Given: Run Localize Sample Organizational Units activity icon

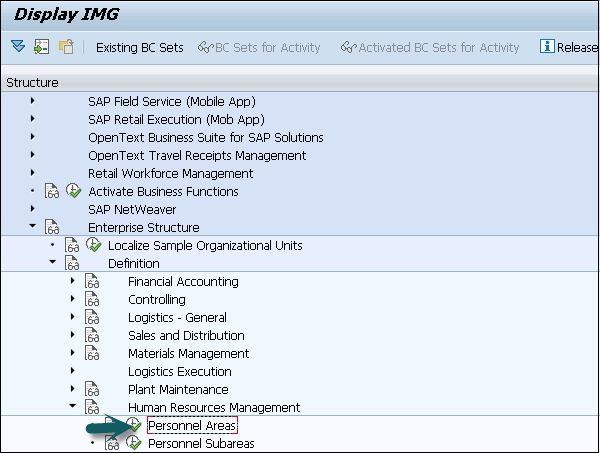Looking at the screenshot, I should coord(92,245).
